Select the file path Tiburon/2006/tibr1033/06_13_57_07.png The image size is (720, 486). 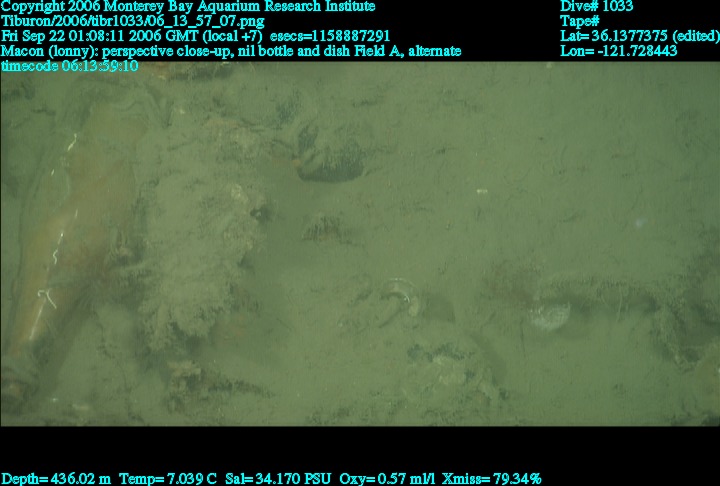[133, 21]
